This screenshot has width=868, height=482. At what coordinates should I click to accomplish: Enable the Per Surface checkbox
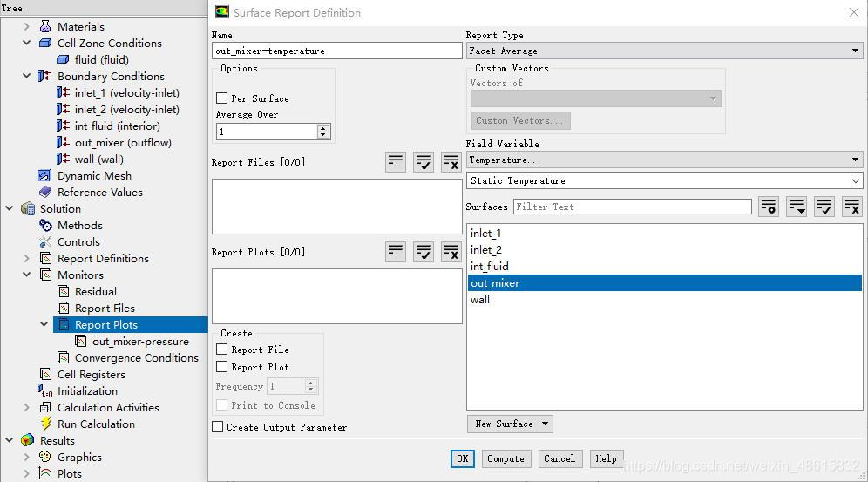(222, 98)
